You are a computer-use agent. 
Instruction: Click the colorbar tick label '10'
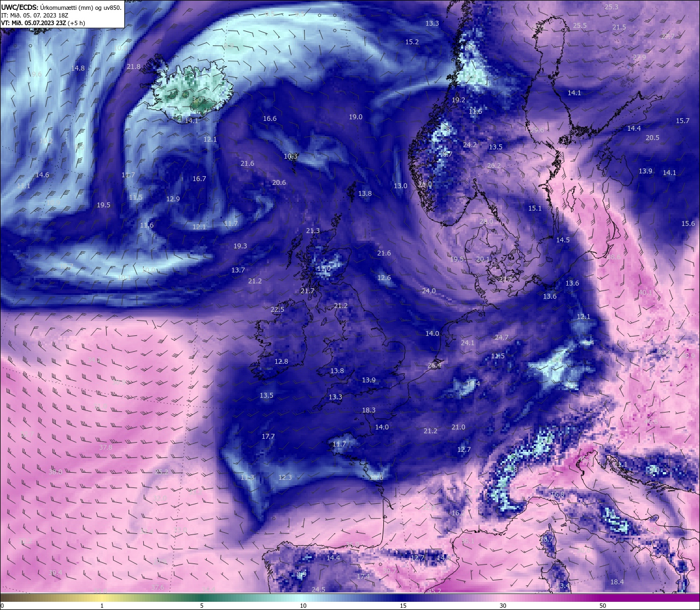pyautogui.click(x=303, y=606)
